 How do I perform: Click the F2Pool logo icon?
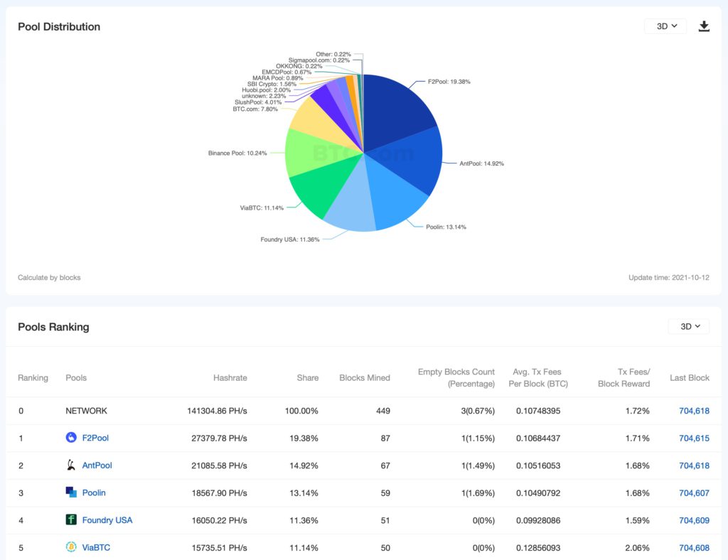[x=71, y=438]
